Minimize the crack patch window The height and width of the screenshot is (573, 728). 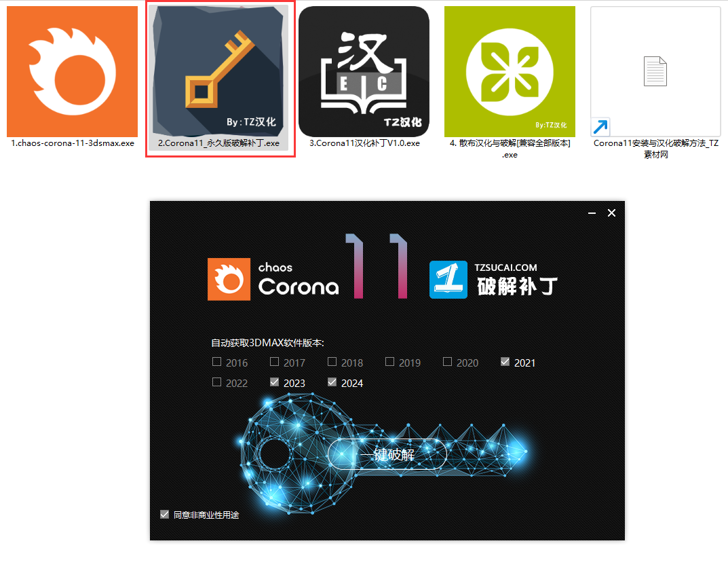tap(592, 213)
